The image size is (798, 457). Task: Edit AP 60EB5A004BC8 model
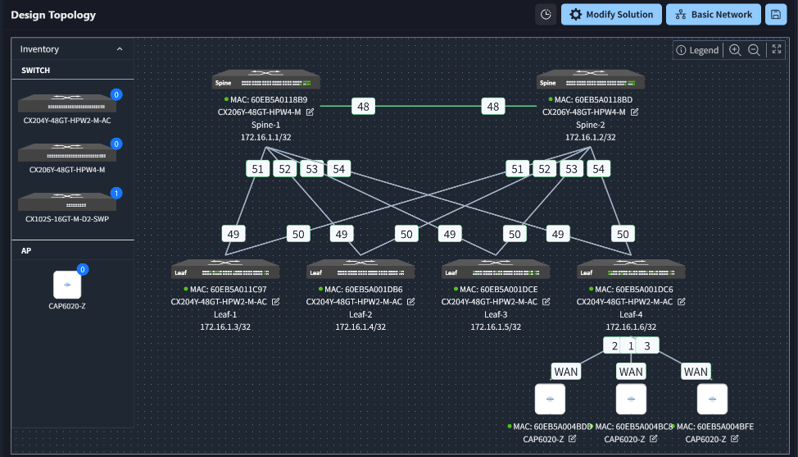[x=654, y=439]
